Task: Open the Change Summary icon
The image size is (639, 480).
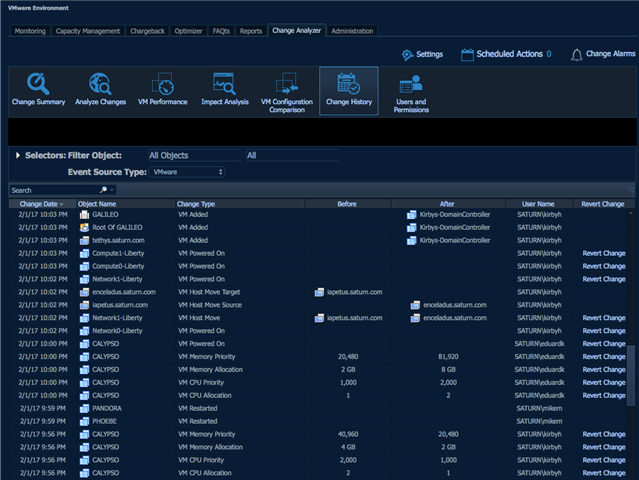Action: [x=38, y=84]
